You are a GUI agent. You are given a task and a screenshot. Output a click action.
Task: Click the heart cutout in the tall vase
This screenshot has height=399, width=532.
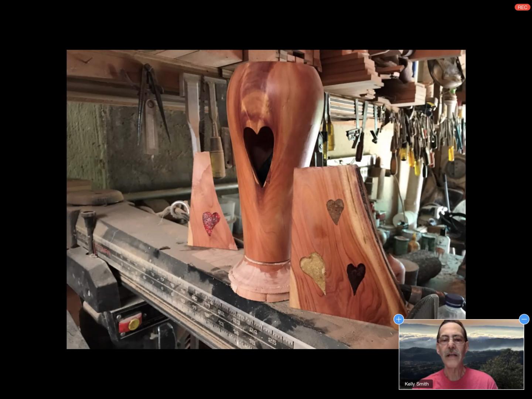(259, 151)
